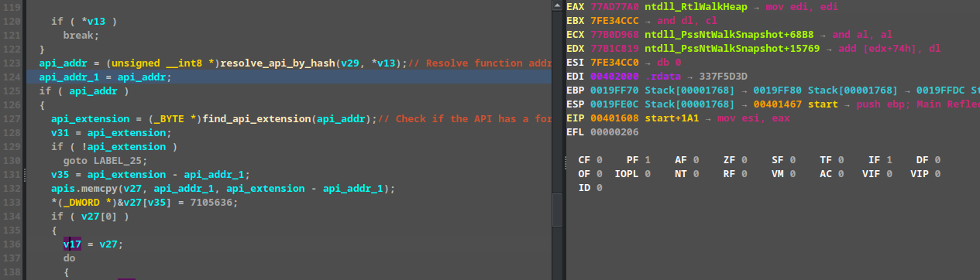The width and height of the screenshot is (980, 280).
Task: Click the NT flag value
Action: point(696,174)
